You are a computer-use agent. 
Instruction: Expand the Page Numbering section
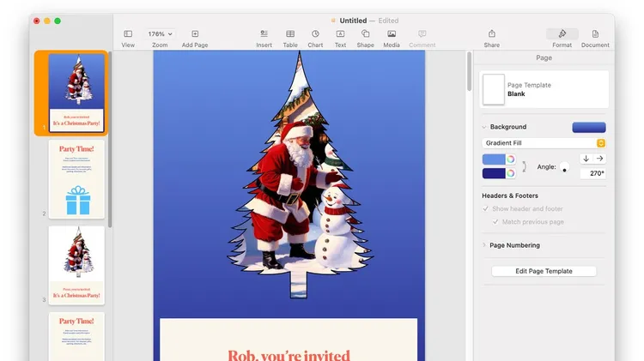click(483, 245)
